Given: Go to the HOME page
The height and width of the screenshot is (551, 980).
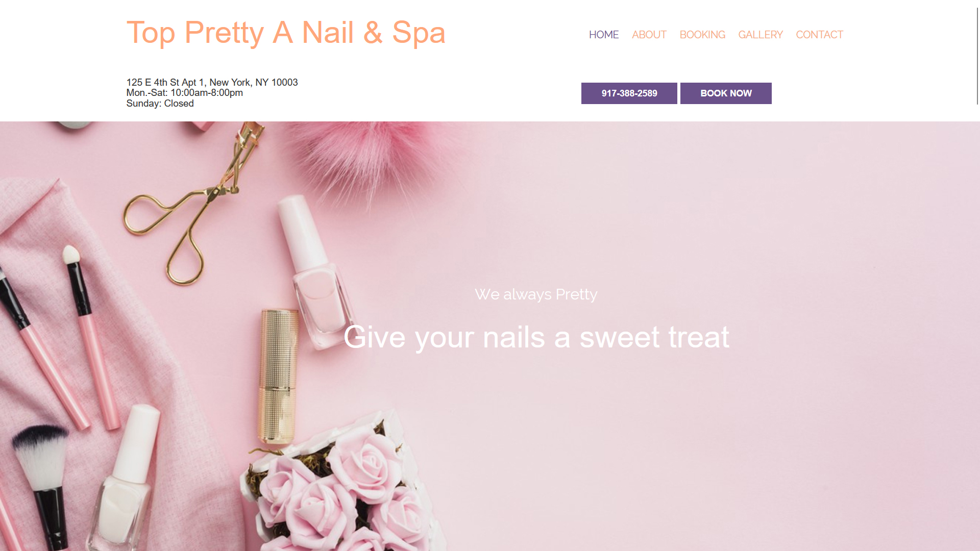Looking at the screenshot, I should [x=604, y=35].
